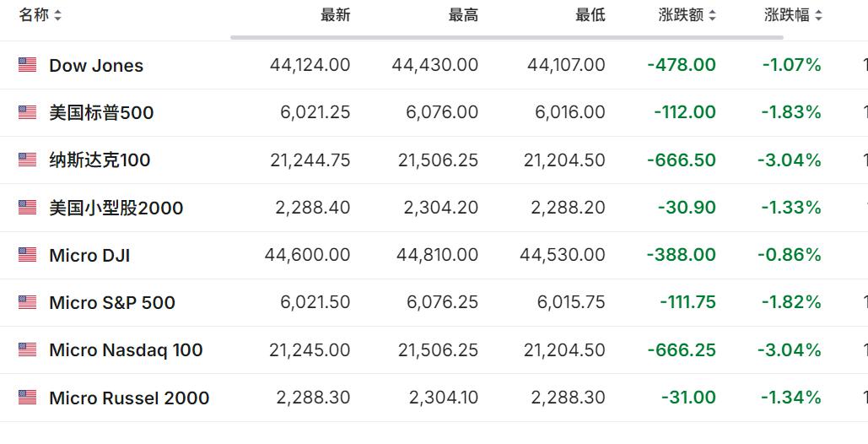This screenshot has width=868, height=444.
Task: Click the flag icon beside Micro Russel 2000
Action: click(27, 398)
